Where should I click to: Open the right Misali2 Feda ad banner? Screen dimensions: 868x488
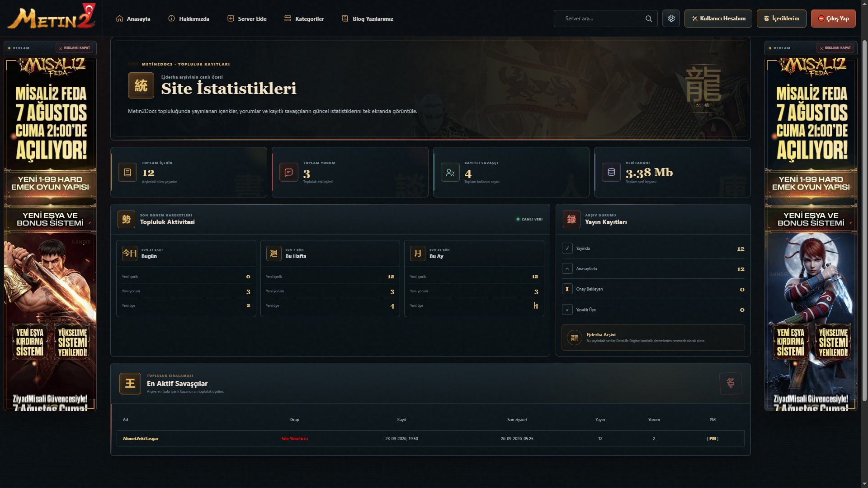pos(811,234)
